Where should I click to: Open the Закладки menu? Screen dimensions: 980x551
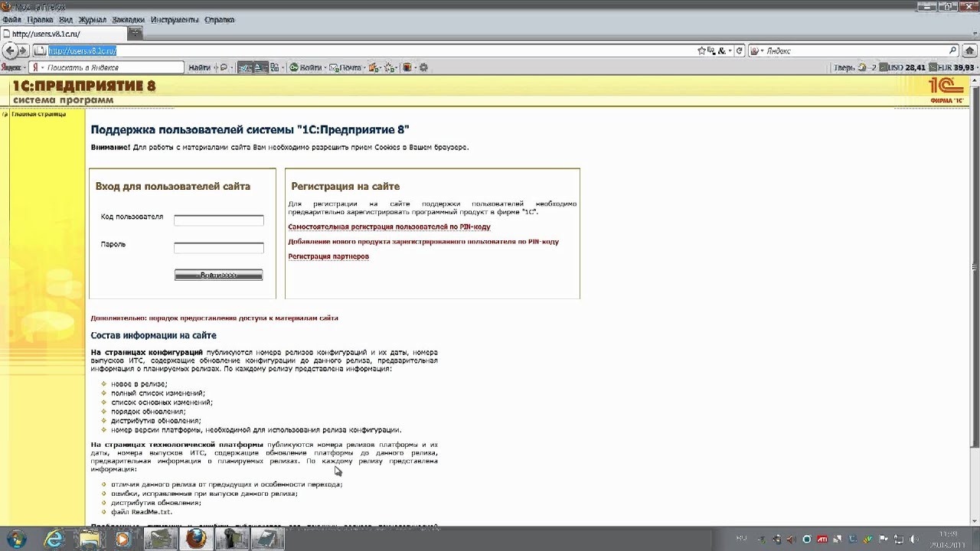tap(128, 20)
